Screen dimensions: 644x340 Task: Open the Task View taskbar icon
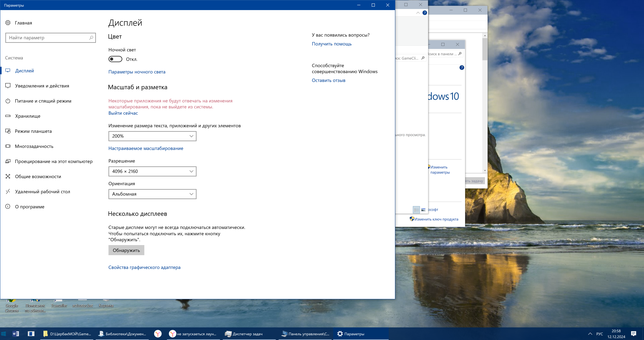click(x=31, y=334)
